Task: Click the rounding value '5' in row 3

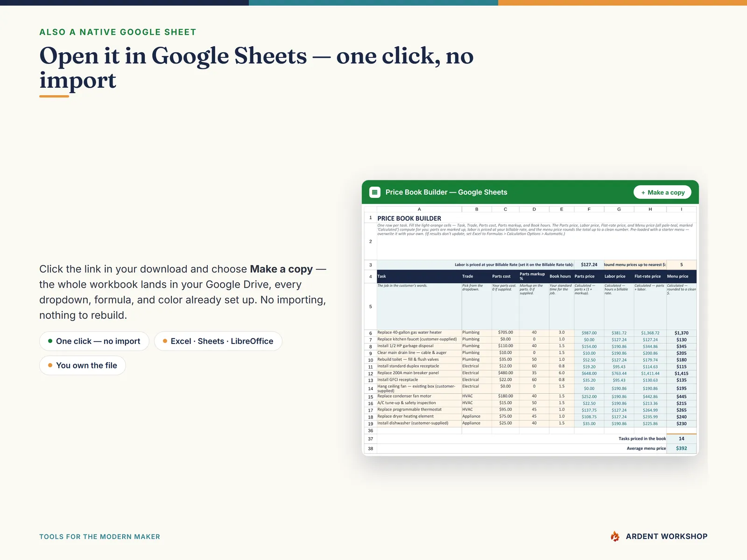Action: [682, 265]
